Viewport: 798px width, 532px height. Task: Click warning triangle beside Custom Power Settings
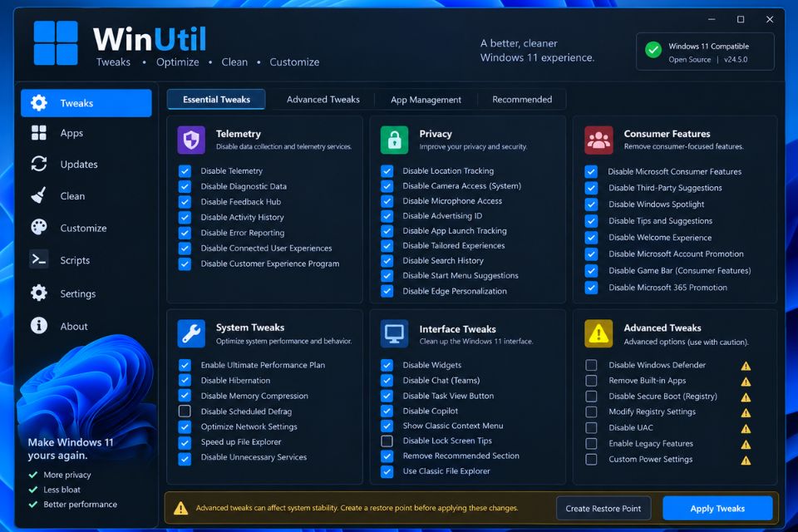pos(746,461)
